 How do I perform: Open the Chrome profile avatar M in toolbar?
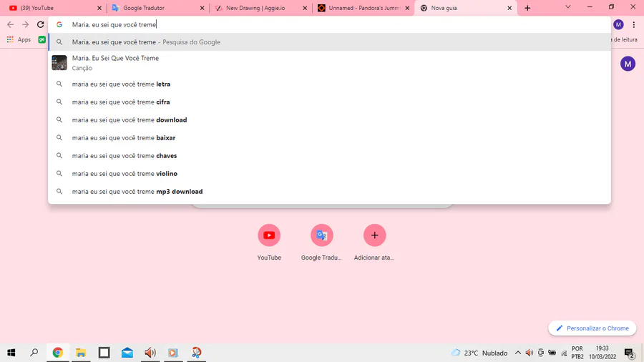[x=618, y=24]
